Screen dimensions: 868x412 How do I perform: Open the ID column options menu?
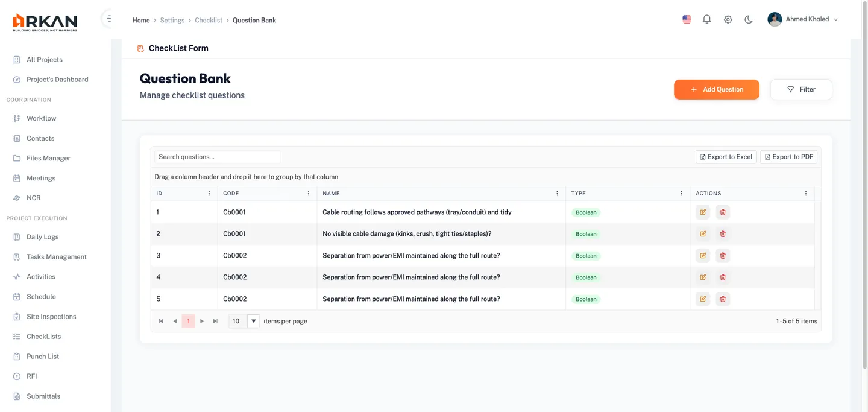(x=209, y=193)
